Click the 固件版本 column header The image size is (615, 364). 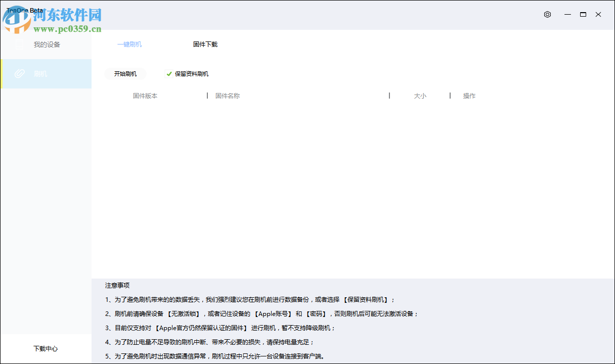coord(145,96)
